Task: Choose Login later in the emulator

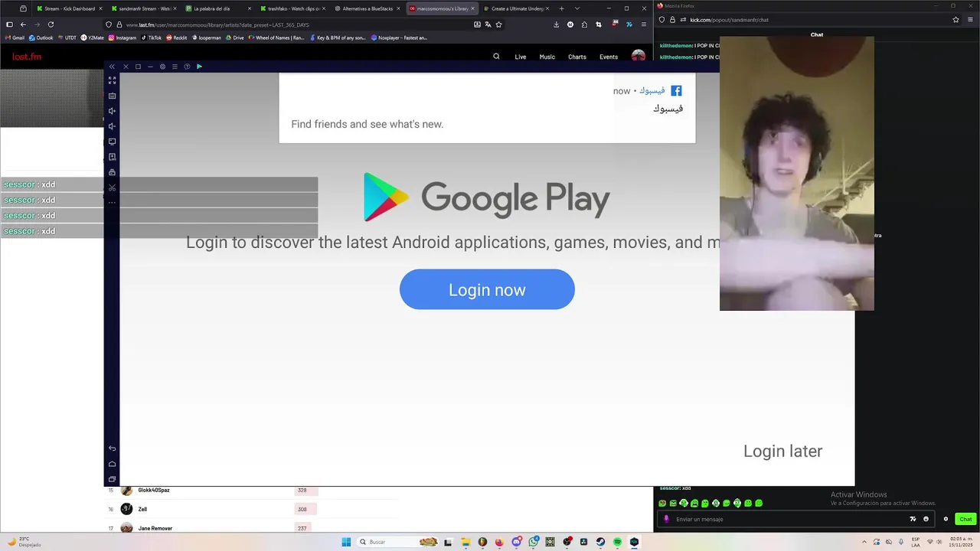Action: point(782,451)
